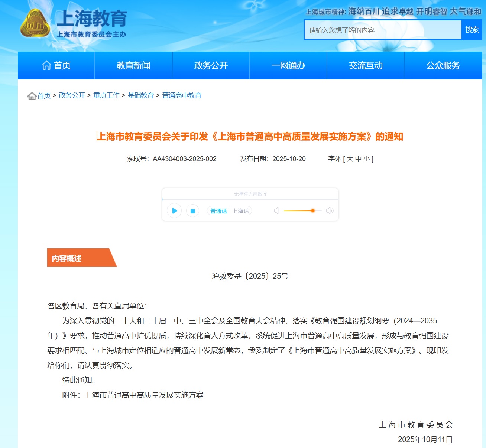The height and width of the screenshot is (448, 486).
Task: Click the orange volume slider handle
Action: pyautogui.click(x=313, y=210)
